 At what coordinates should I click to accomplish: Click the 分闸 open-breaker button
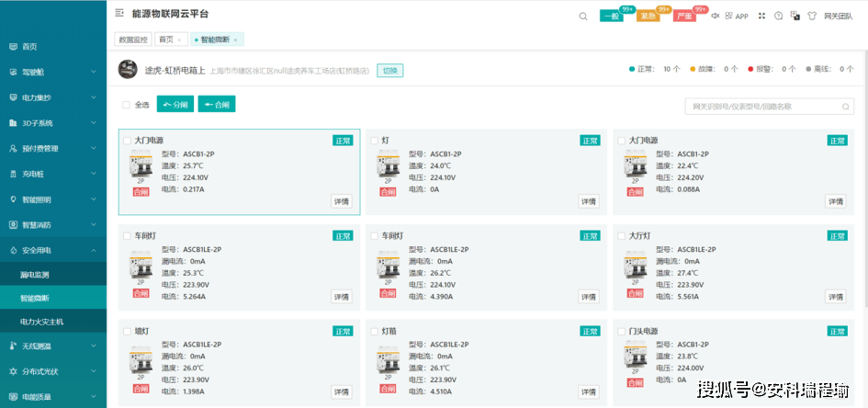click(x=175, y=104)
